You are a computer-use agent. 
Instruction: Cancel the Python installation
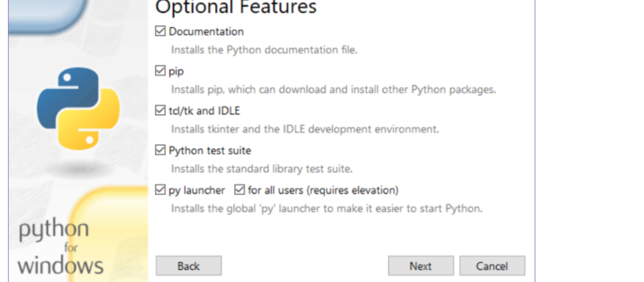click(492, 266)
